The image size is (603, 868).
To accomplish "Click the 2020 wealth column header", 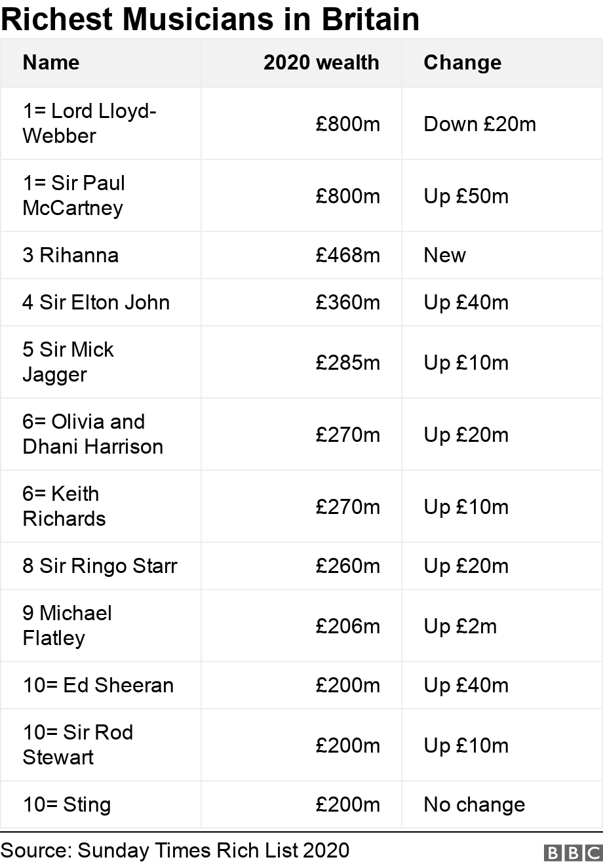I will coord(321,62).
